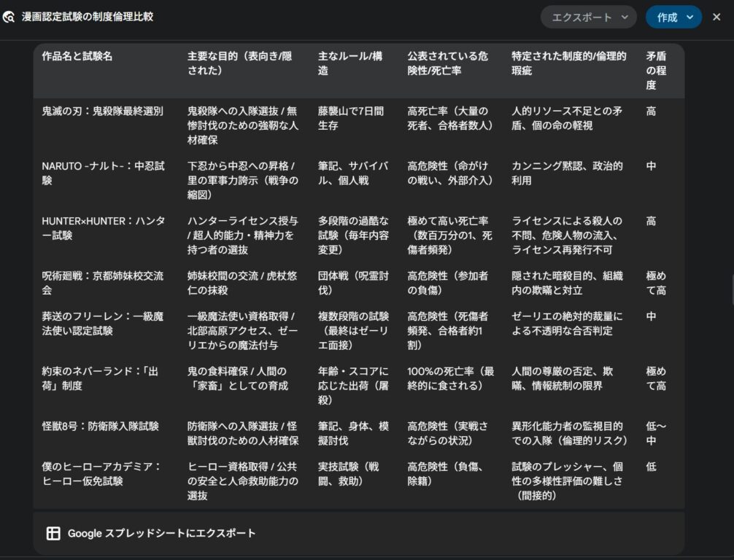Click the page title 漫画認定試験の制度倫理比較

point(88,17)
